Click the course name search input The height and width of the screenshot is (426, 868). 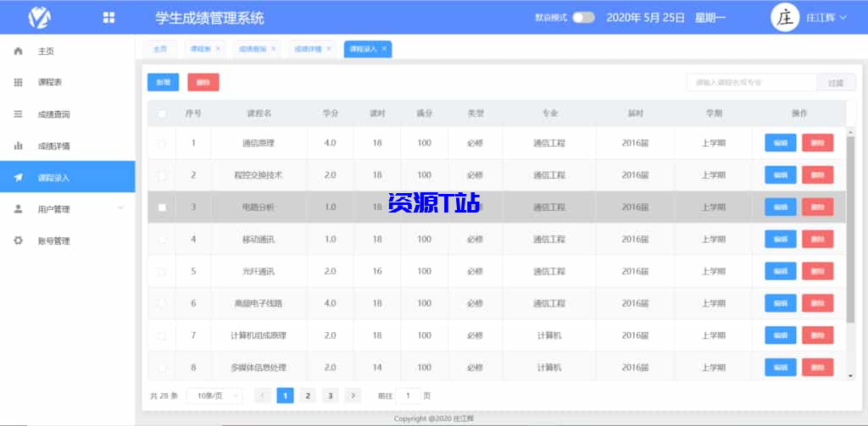[x=752, y=82]
